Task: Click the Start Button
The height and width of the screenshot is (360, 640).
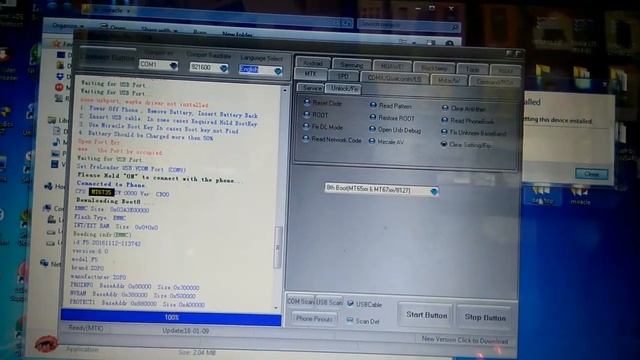Action: 426,315
